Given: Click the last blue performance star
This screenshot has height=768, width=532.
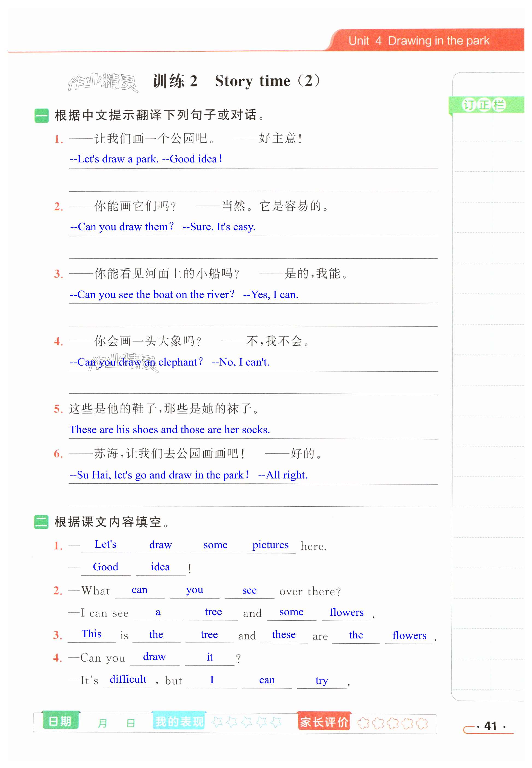Looking at the screenshot, I should 276,722.
